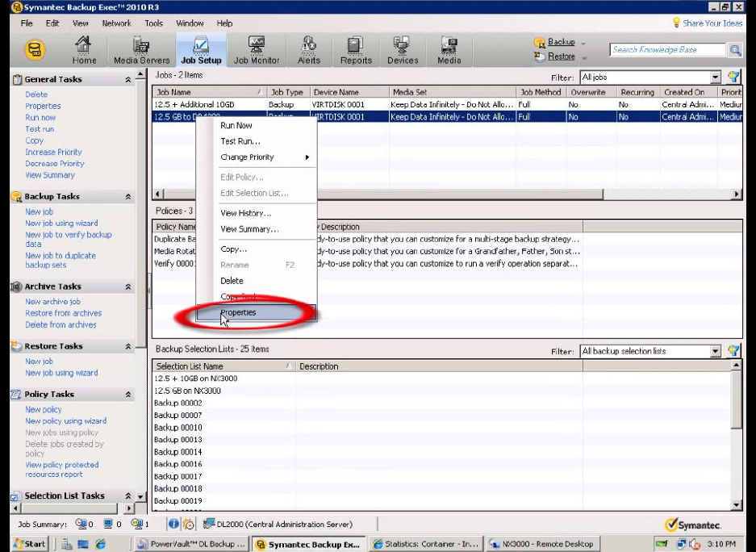Open the Window menu
756x552 pixels.
point(190,23)
